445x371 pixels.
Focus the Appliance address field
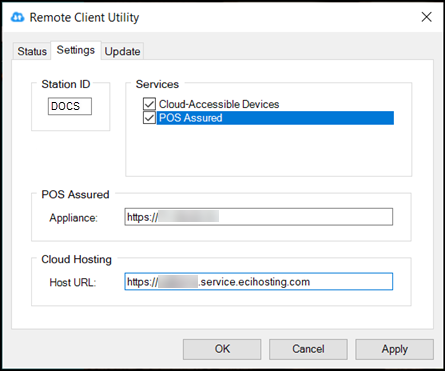tap(259, 217)
